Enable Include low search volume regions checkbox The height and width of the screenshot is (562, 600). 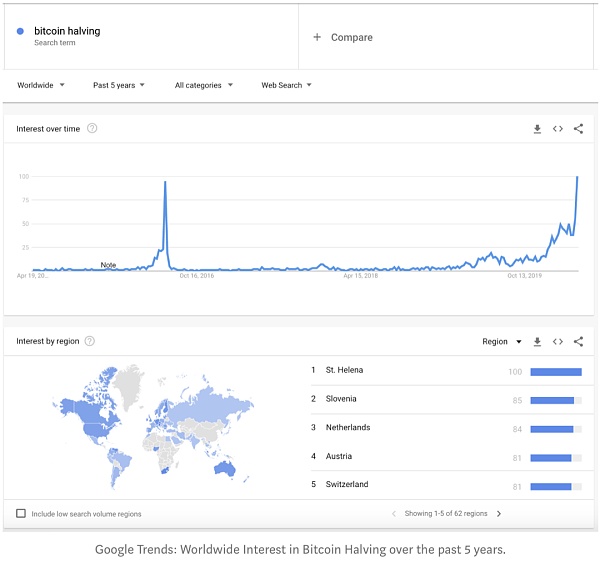click(x=21, y=513)
